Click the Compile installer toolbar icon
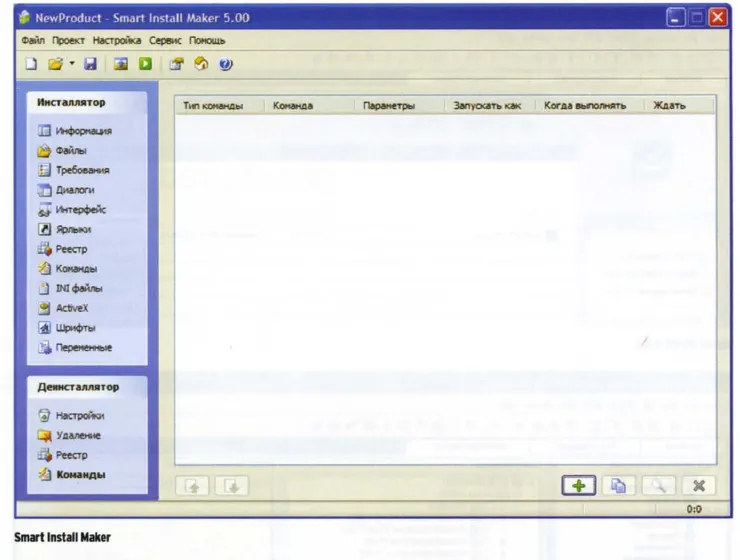740x560 pixels. pos(121,64)
